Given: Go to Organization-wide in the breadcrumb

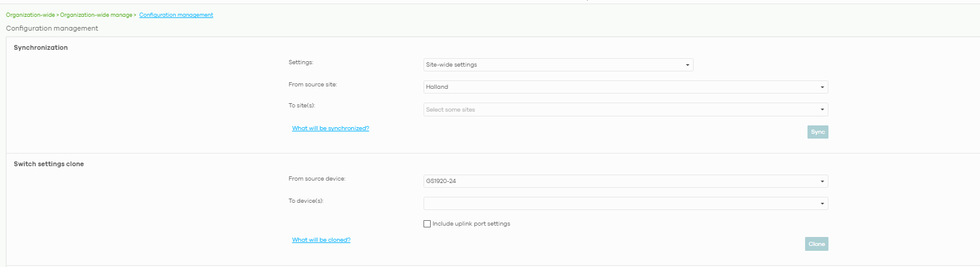Looking at the screenshot, I should coord(30,15).
